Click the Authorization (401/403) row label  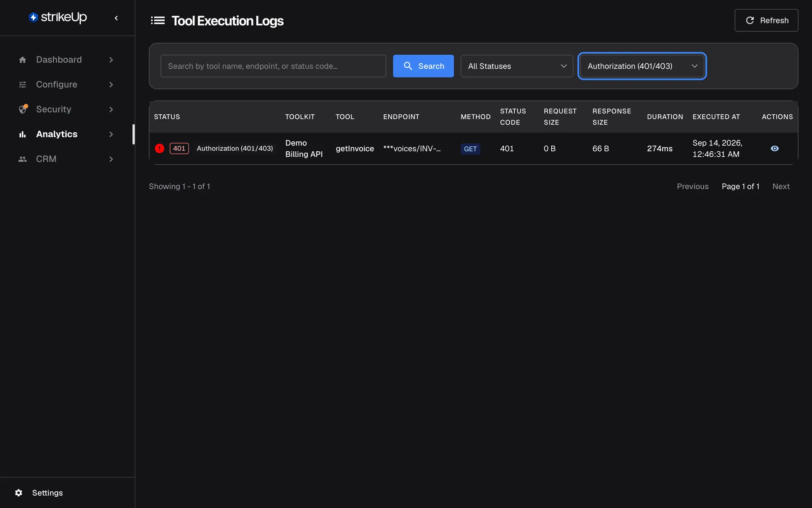[235, 149]
